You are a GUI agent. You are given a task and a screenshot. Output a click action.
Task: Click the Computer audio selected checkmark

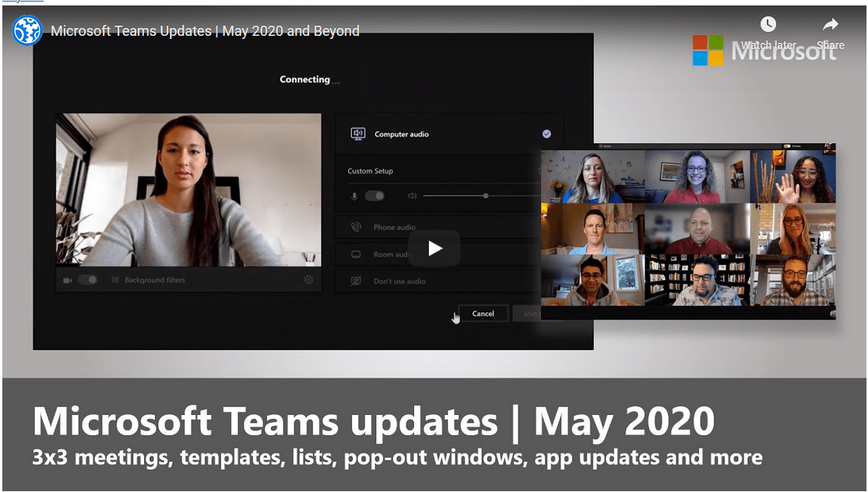pyautogui.click(x=546, y=134)
